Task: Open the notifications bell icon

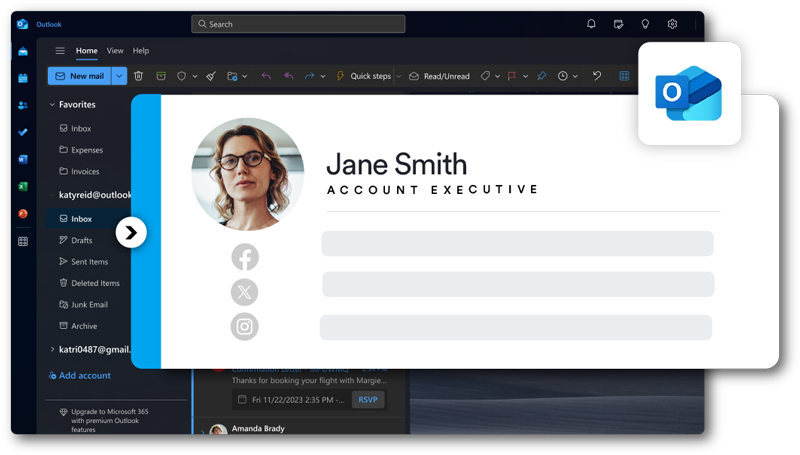Action: pyautogui.click(x=591, y=24)
